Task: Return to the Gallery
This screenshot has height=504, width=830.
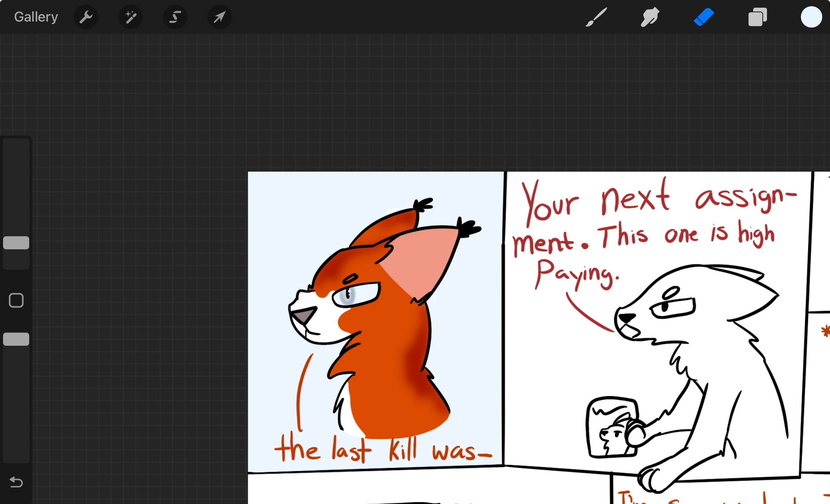Action: click(35, 17)
